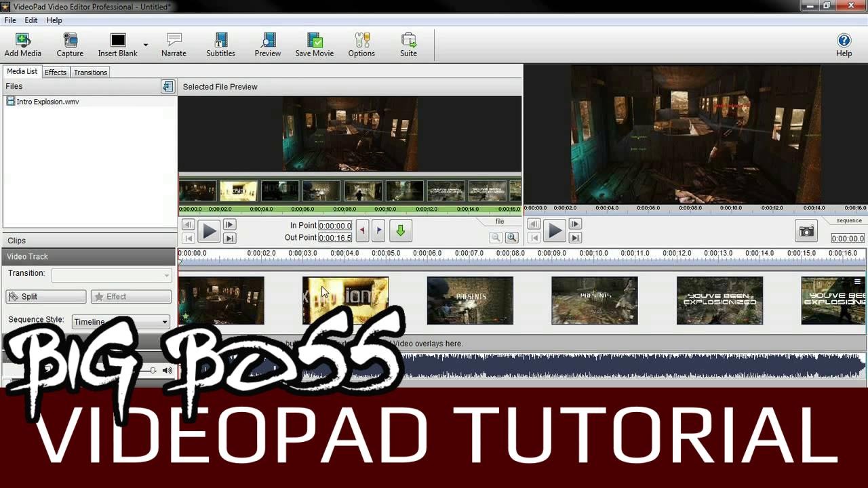
Task: Click the audio waveform track
Action: pyautogui.click(x=522, y=367)
